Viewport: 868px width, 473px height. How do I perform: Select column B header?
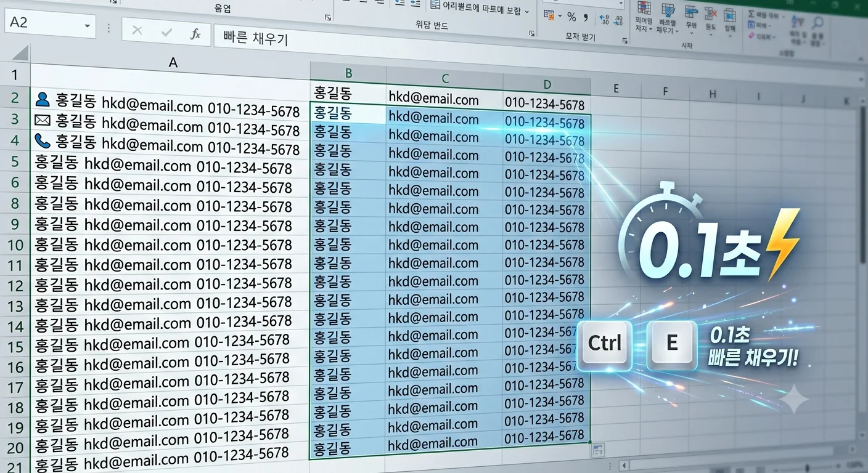[x=348, y=74]
